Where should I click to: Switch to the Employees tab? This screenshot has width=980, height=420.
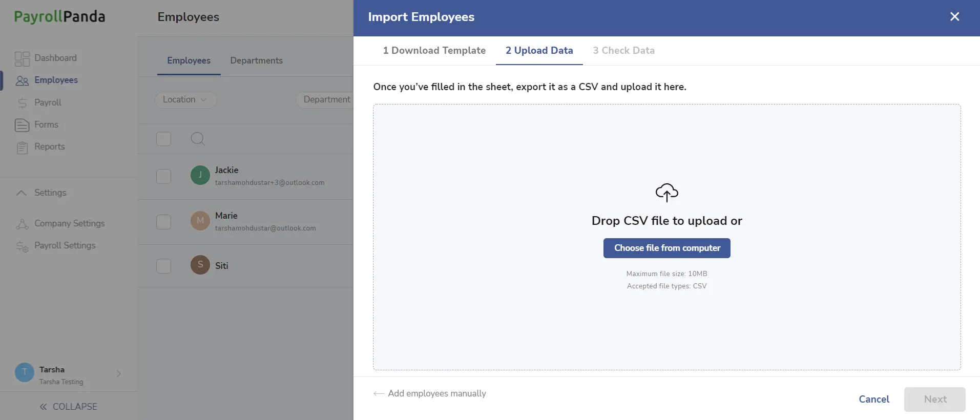click(189, 60)
